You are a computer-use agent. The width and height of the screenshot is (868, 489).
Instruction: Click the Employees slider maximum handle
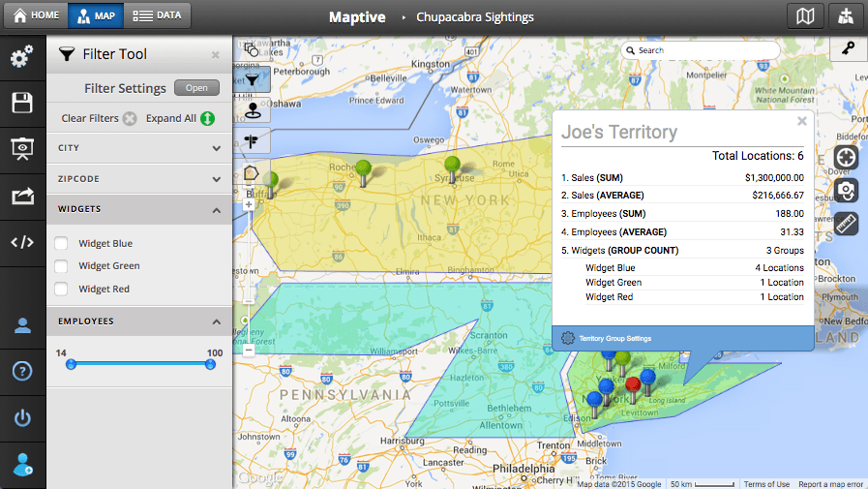click(210, 364)
